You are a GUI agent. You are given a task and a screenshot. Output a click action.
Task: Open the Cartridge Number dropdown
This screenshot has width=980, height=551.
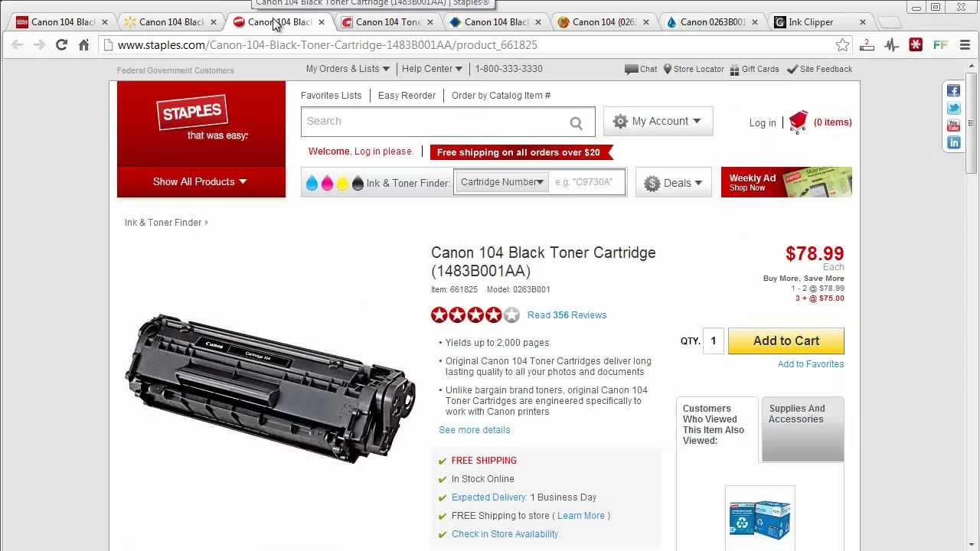point(501,182)
